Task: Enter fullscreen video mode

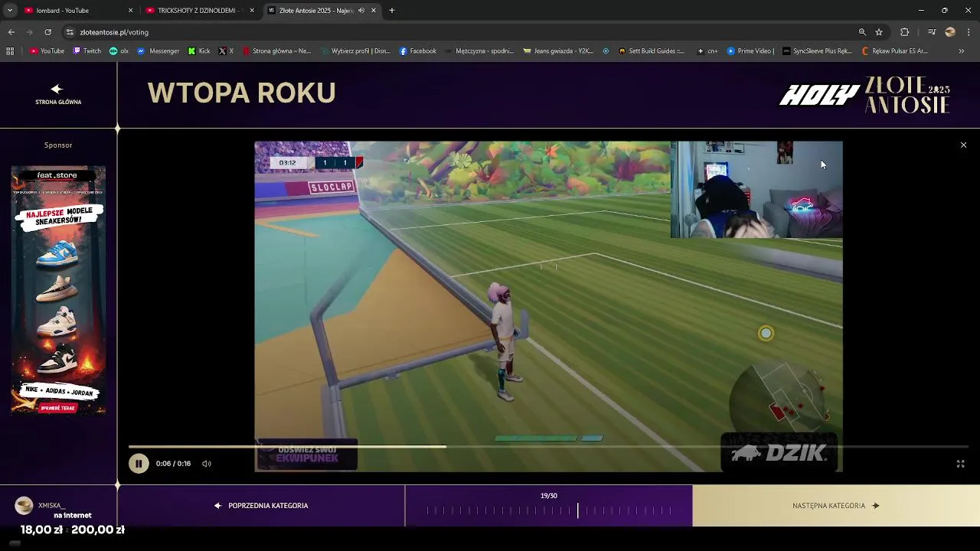Action: (x=960, y=464)
